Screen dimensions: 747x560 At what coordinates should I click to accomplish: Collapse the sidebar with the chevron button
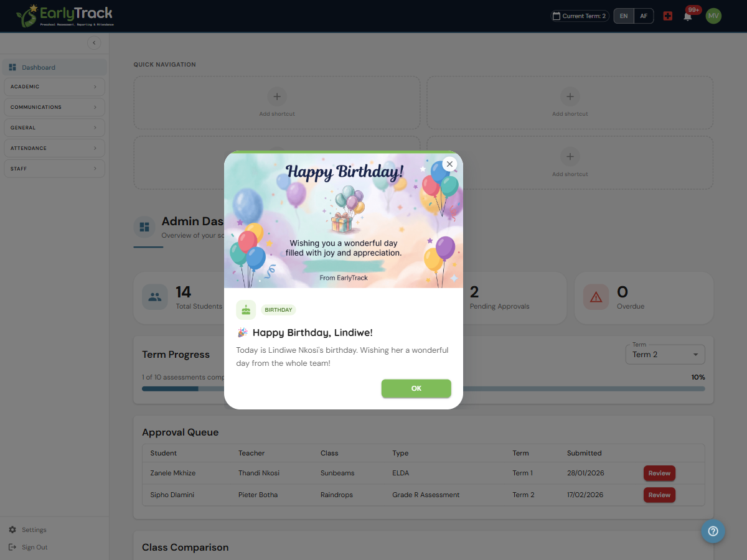[x=94, y=43]
